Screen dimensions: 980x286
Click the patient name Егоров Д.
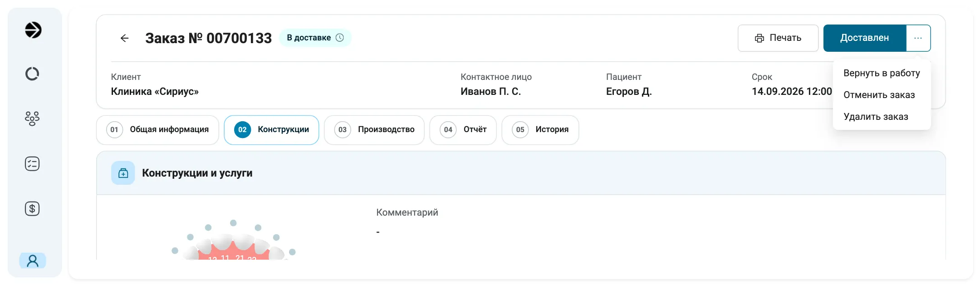(x=629, y=92)
